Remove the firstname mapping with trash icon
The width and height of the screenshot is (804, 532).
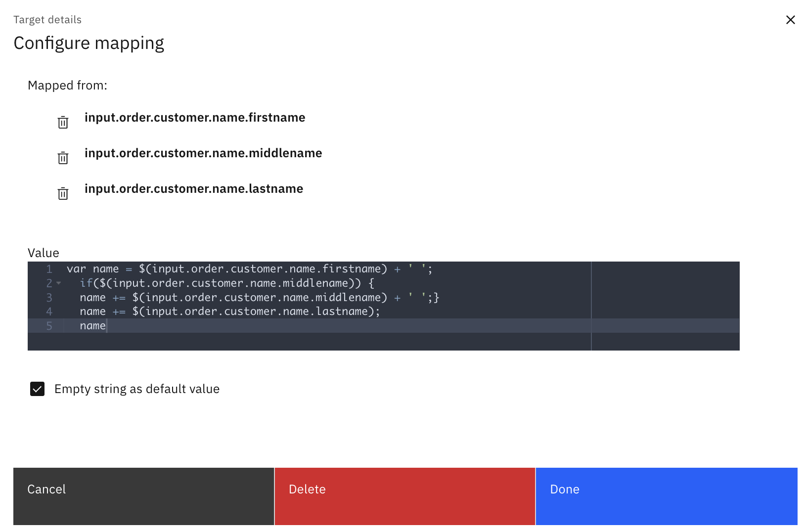(63, 122)
